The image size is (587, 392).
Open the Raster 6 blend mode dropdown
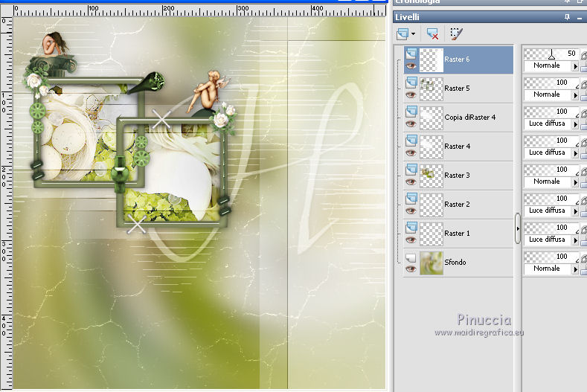click(575, 66)
